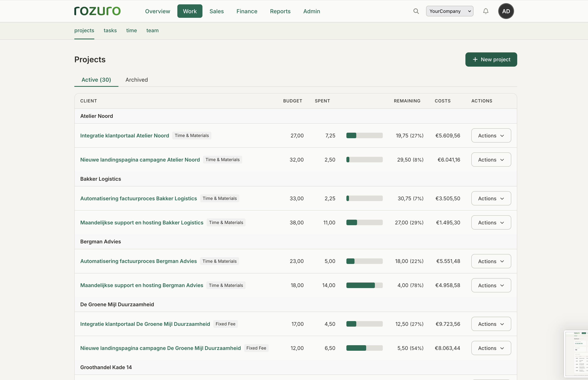Image resolution: width=588 pixels, height=380 pixels.
Task: Click the BUDGET column header
Action: click(x=293, y=101)
